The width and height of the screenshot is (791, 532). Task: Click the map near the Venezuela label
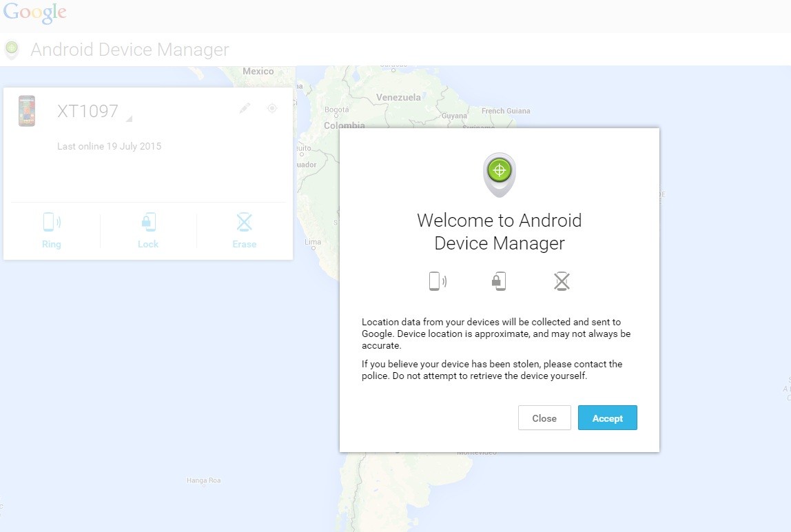click(400, 97)
